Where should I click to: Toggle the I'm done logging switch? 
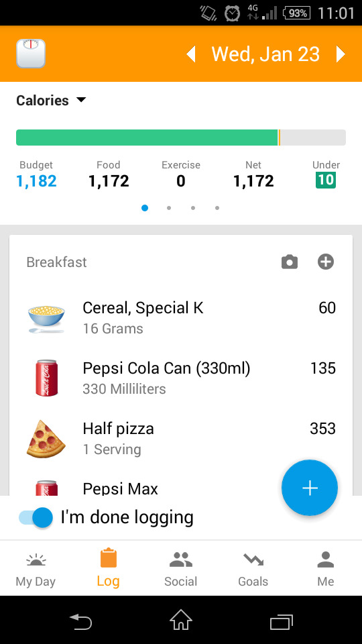pyautogui.click(x=36, y=517)
